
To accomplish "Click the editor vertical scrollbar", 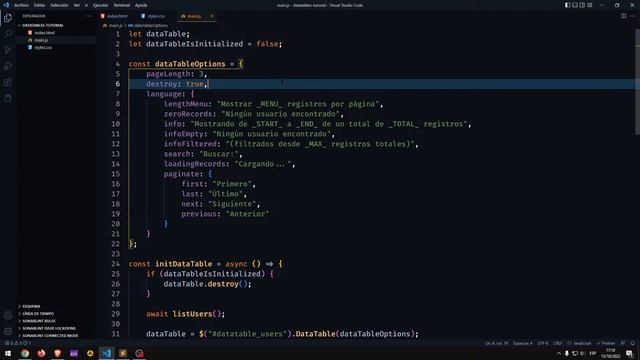I will coord(637,82).
